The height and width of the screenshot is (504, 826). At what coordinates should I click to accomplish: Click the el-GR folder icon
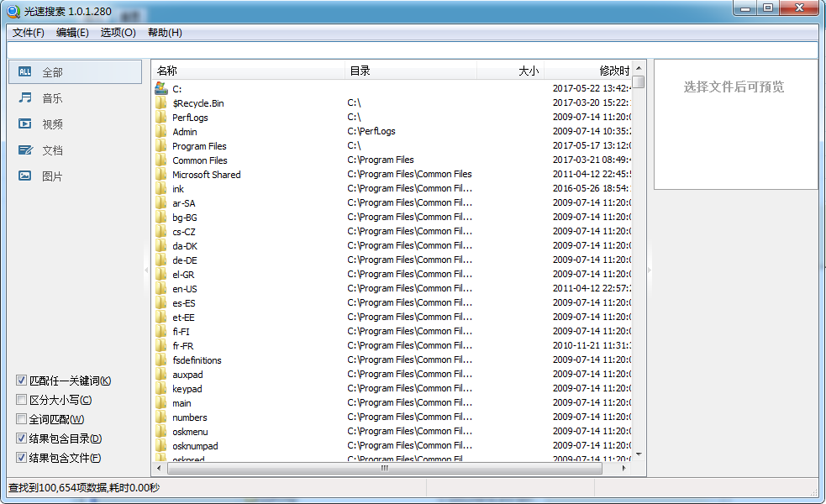tap(161, 274)
